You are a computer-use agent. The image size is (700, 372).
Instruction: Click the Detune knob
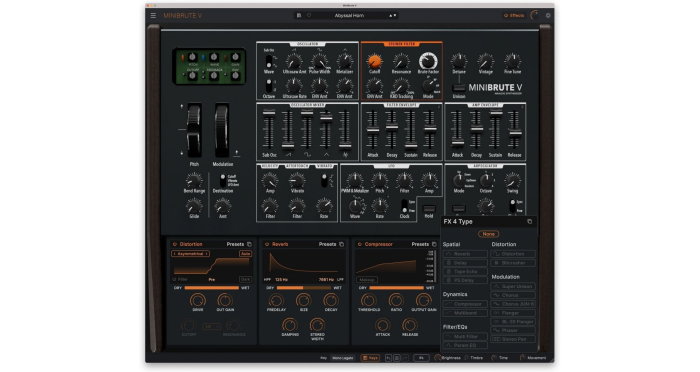coord(458,61)
